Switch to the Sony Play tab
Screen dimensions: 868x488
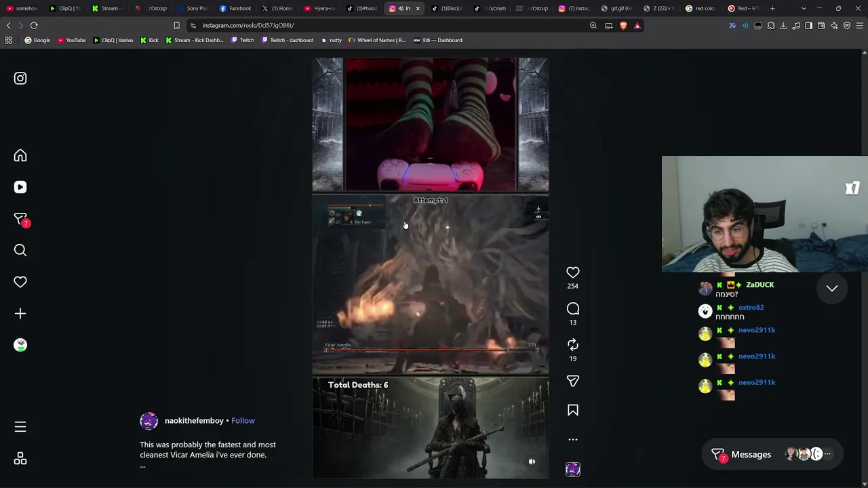[193, 9]
